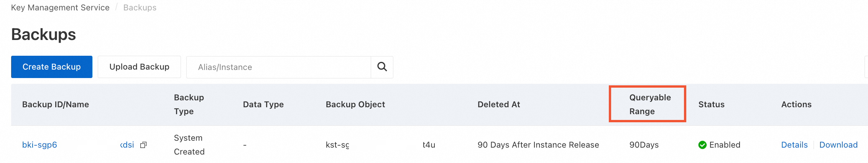Click the Backups breadcrumb item
Viewport: 868px width, 163px height.
(x=140, y=8)
